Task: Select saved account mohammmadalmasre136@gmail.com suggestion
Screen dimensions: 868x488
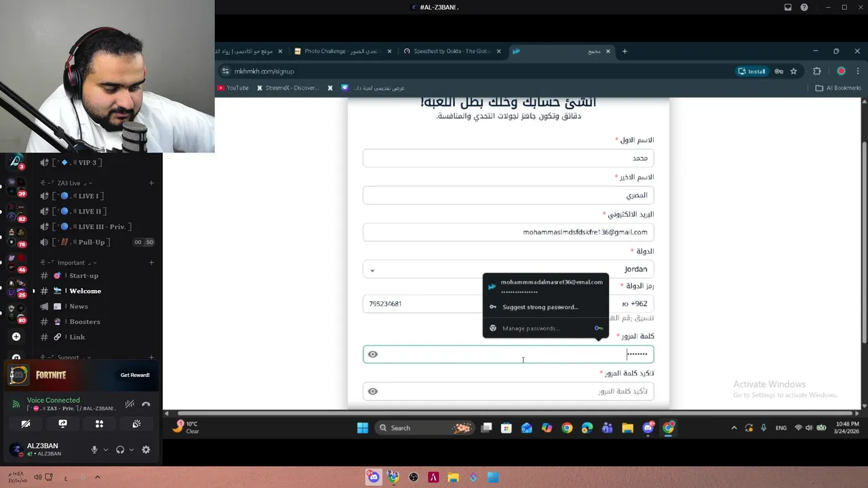Action: tap(546, 286)
